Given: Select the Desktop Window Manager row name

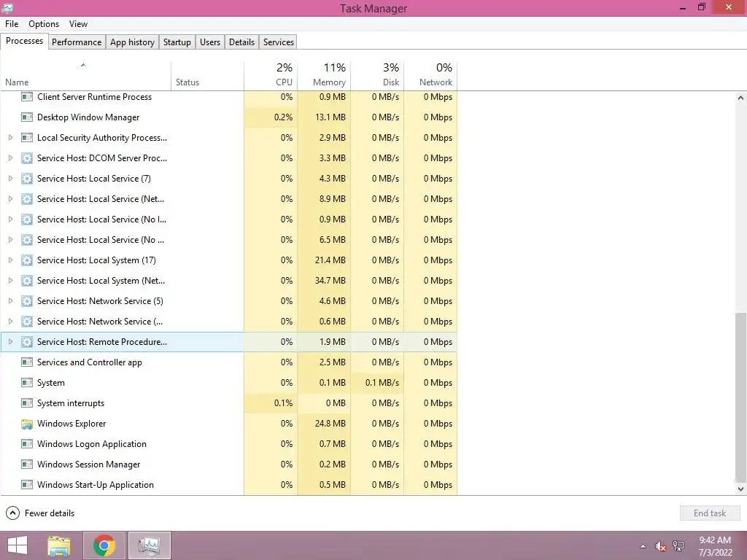Looking at the screenshot, I should 88,117.
